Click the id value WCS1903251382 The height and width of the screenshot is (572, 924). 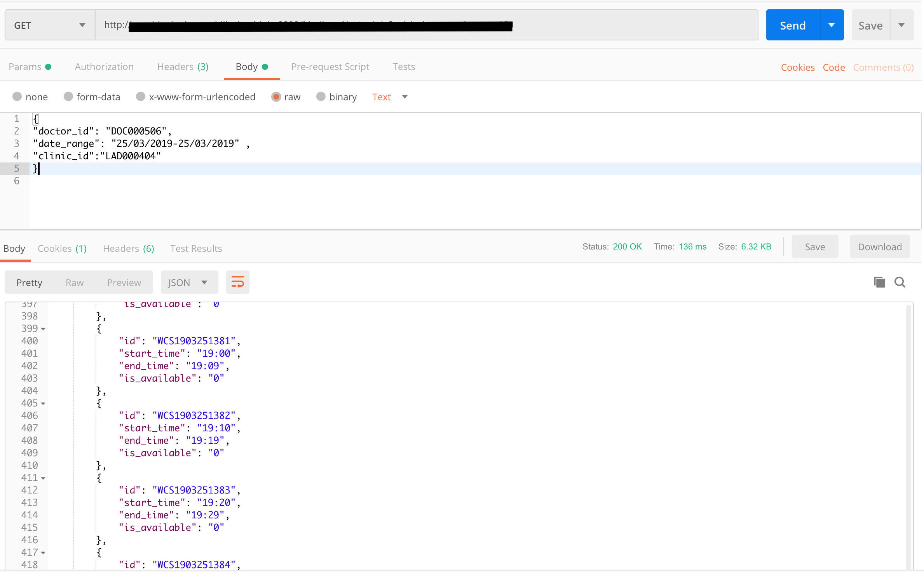click(194, 416)
